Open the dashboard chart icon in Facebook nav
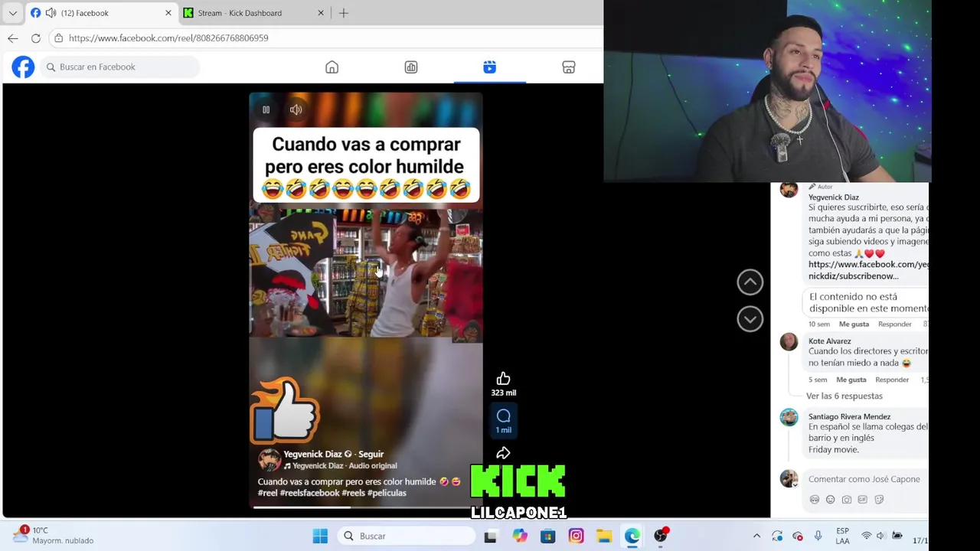The width and height of the screenshot is (980, 551). point(411,67)
